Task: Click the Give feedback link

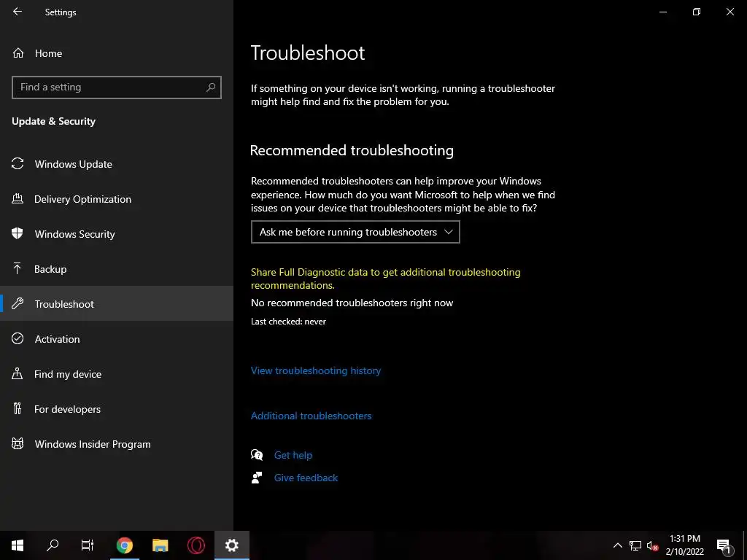Action: click(306, 478)
